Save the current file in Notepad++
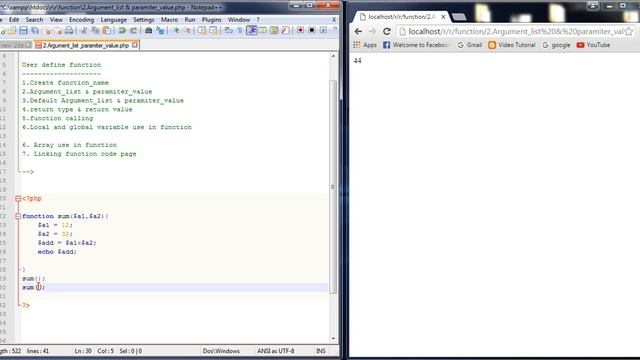The width and height of the screenshot is (640, 360). pos(24,31)
